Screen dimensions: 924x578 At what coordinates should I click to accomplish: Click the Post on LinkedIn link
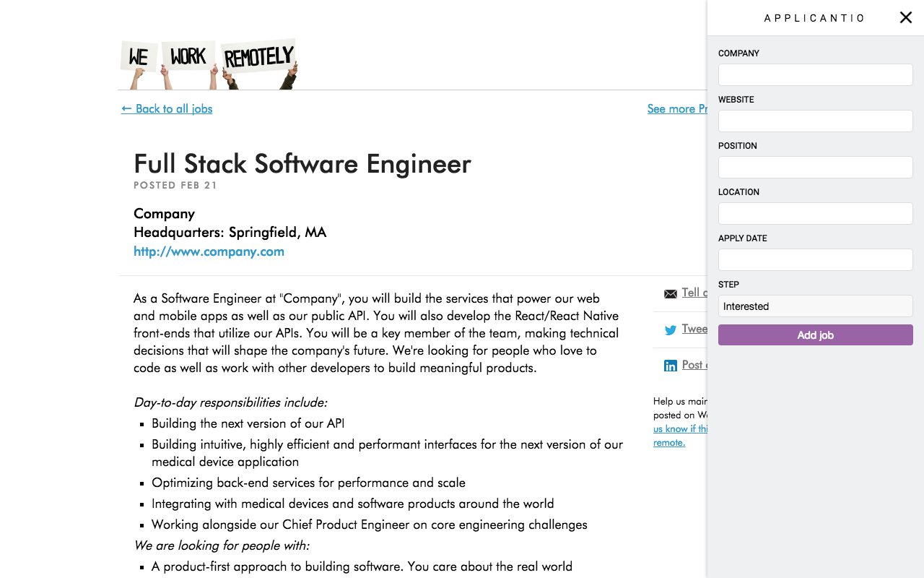click(694, 365)
